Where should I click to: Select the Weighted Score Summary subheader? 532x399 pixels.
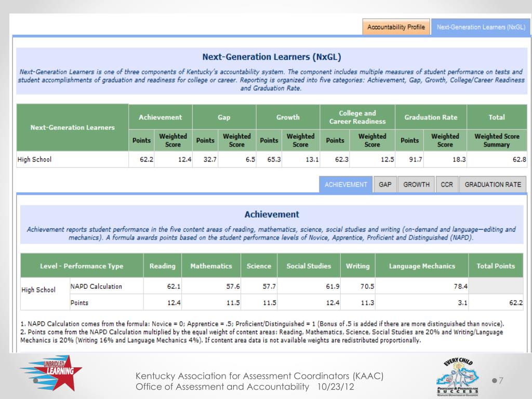(497, 140)
